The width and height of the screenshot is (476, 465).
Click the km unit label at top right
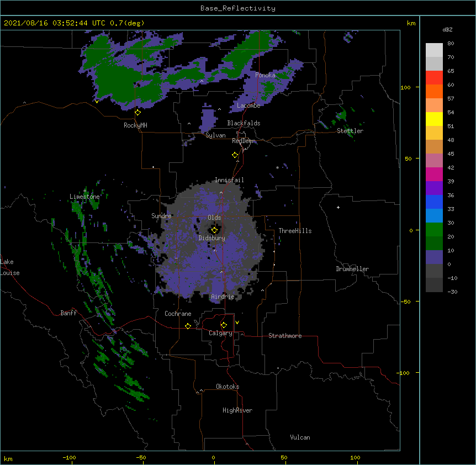[411, 23]
